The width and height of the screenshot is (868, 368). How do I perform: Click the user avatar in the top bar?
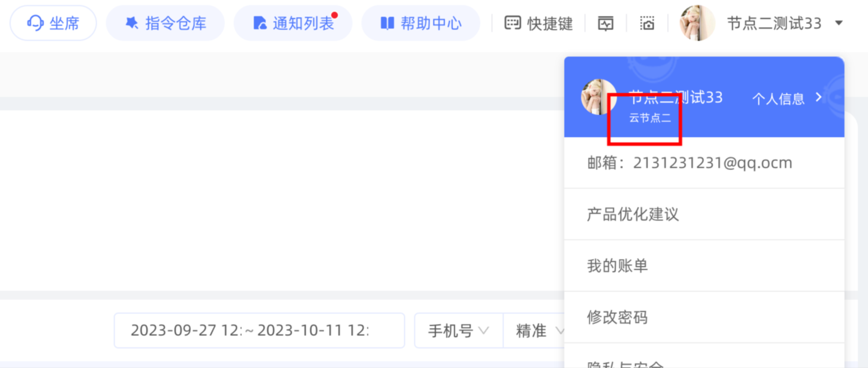pyautogui.click(x=697, y=23)
